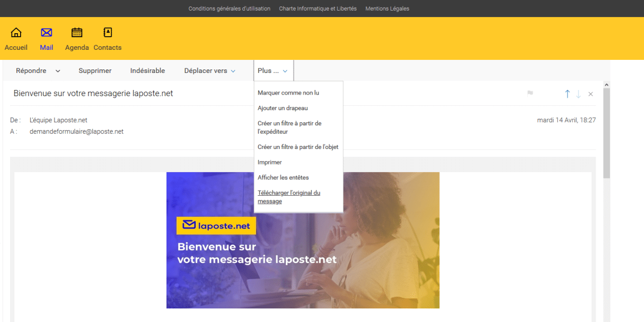Click Télécharger l'original du message
The image size is (644, 322).
coord(289,197)
